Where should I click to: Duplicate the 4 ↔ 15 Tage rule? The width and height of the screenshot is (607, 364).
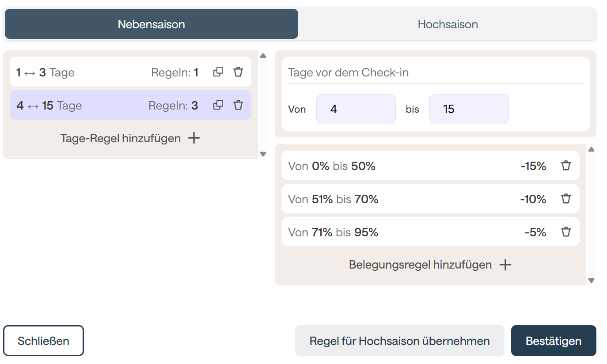218,105
